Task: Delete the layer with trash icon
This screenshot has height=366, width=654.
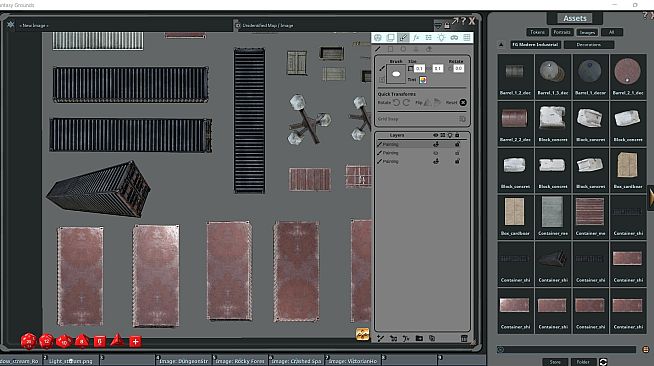Action: (x=464, y=338)
